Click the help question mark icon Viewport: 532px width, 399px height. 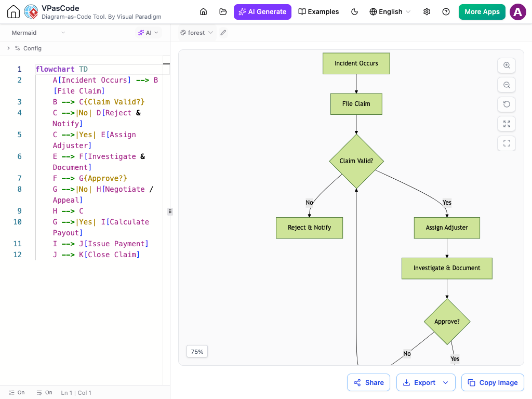(x=446, y=12)
